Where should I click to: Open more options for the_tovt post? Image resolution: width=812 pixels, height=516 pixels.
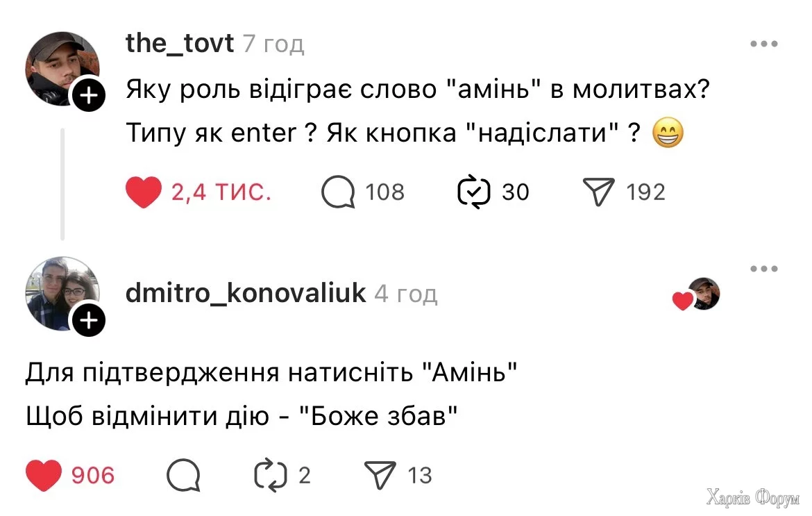[x=764, y=44]
